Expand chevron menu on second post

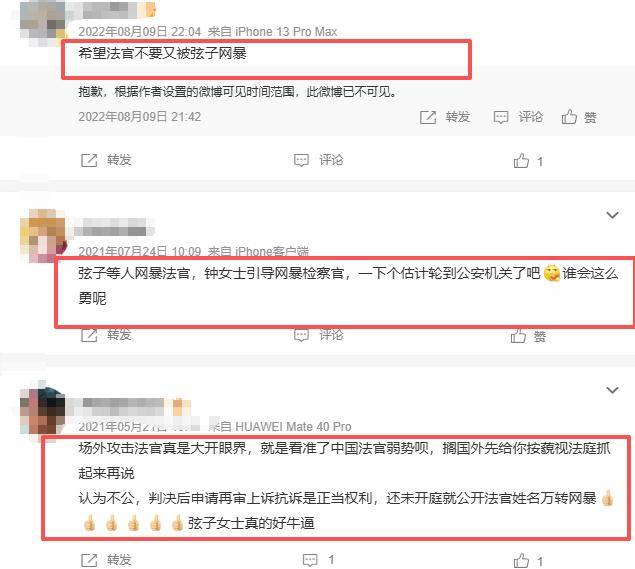coord(612,215)
